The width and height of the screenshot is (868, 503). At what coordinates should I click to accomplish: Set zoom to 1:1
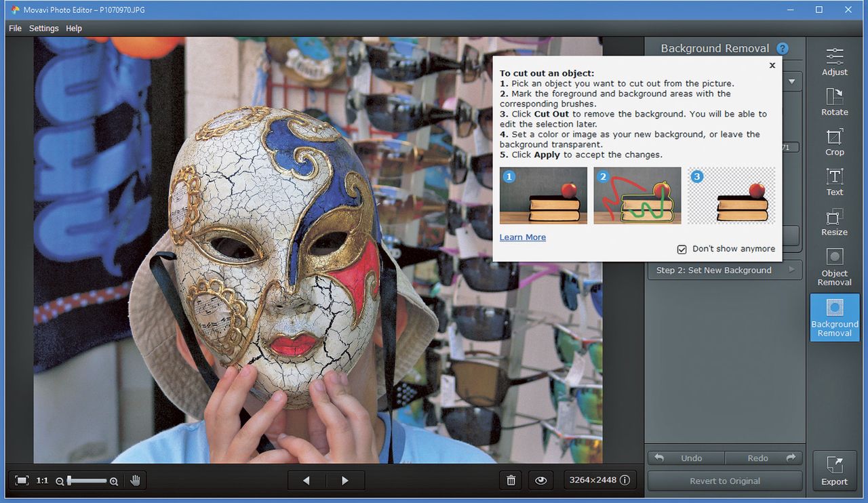click(42, 481)
